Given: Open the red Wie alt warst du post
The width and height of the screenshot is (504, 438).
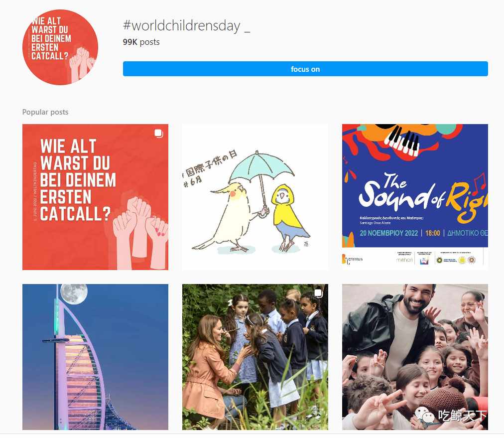Looking at the screenshot, I should (x=95, y=197).
